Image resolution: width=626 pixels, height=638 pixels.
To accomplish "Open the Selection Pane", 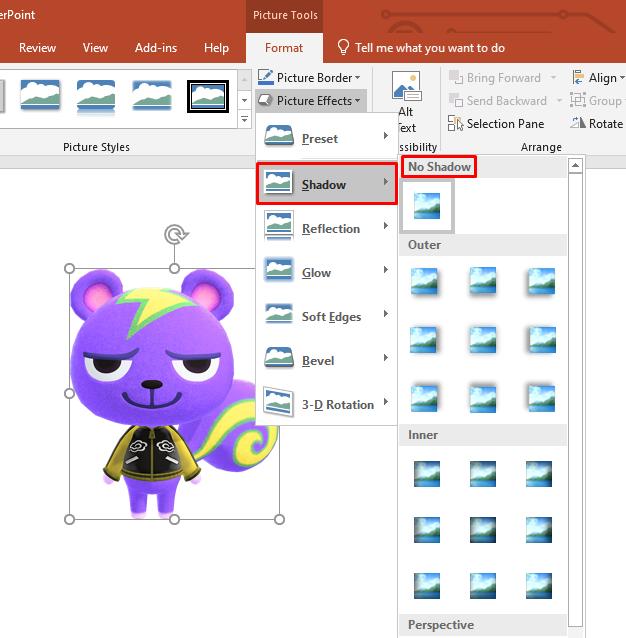I will click(x=496, y=123).
